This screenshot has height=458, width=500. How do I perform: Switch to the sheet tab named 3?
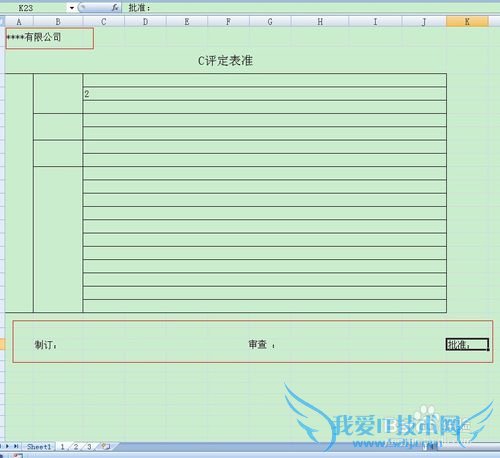(x=89, y=447)
